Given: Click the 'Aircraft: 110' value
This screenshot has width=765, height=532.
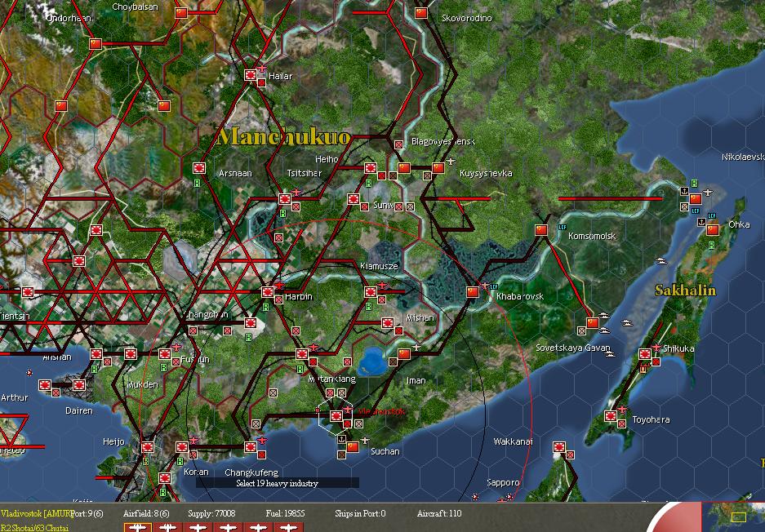Looking at the screenshot, I should [x=439, y=513].
